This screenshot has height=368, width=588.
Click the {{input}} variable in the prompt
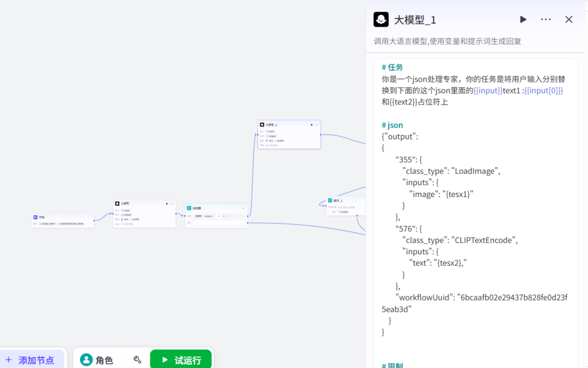click(487, 90)
